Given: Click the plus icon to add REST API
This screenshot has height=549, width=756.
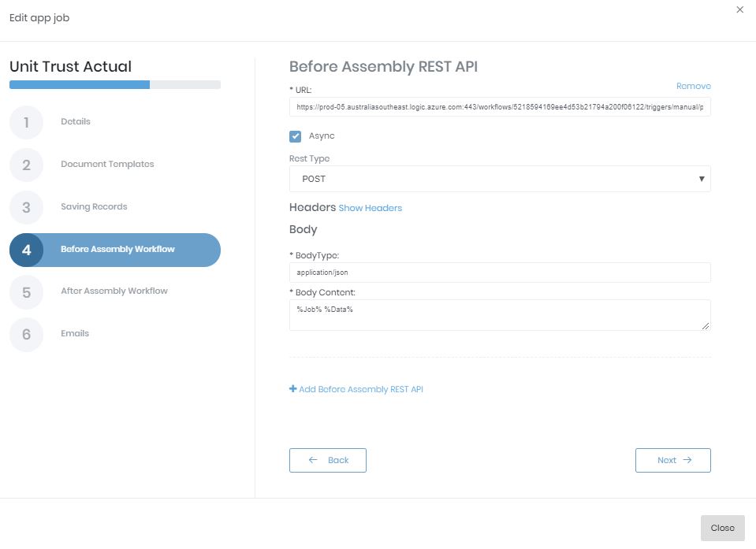Looking at the screenshot, I should 292,388.
